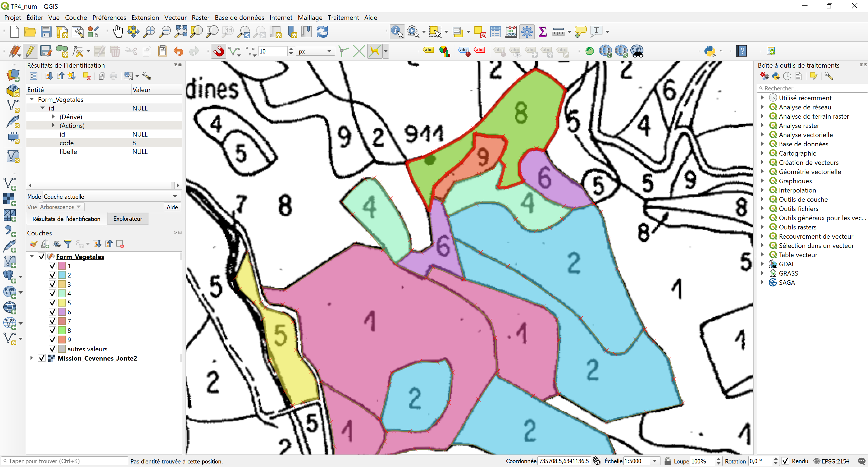Toggle visibility of Mission_Cevennes_Jonte2 layer
This screenshot has height=467, width=868.
click(42, 358)
